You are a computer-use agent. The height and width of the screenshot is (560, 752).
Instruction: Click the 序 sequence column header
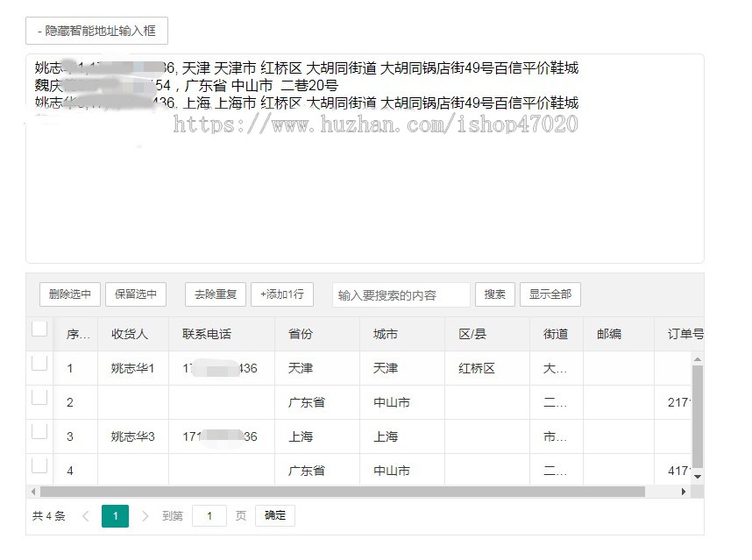pyautogui.click(x=75, y=334)
